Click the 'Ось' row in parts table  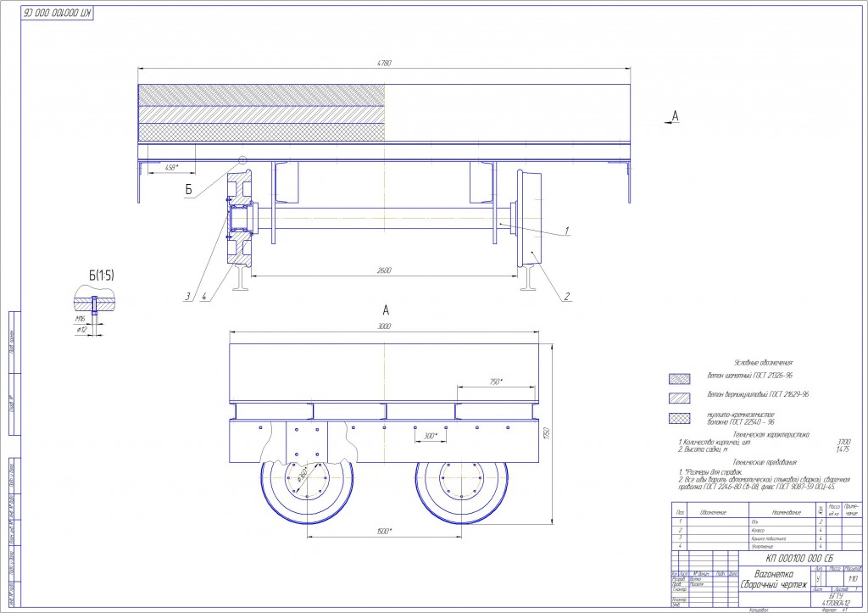tap(766, 521)
